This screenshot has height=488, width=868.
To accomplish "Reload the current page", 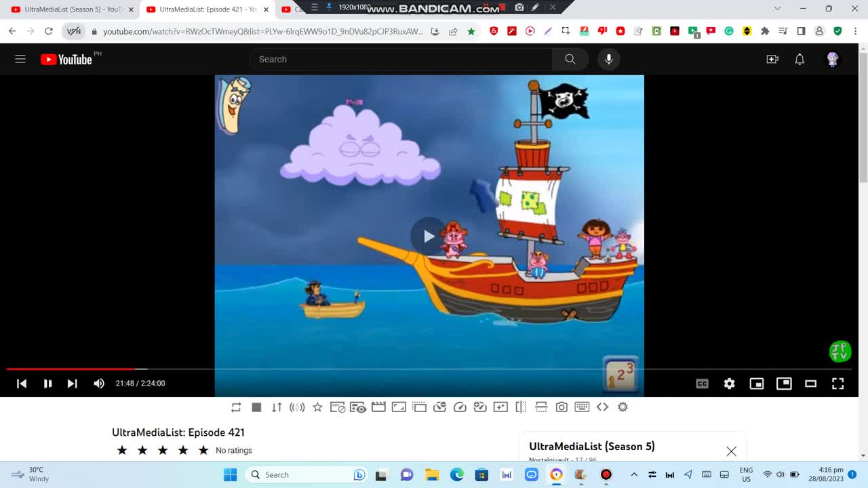I will (x=49, y=31).
